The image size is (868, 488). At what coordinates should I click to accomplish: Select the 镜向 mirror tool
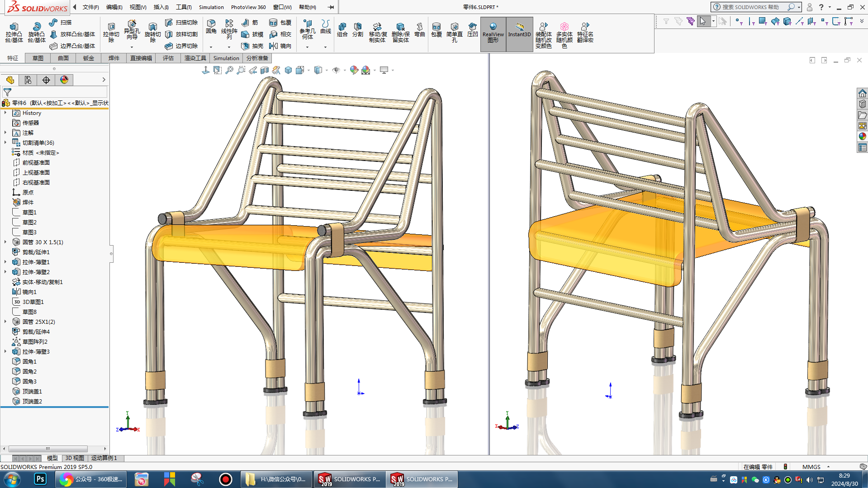click(x=280, y=46)
